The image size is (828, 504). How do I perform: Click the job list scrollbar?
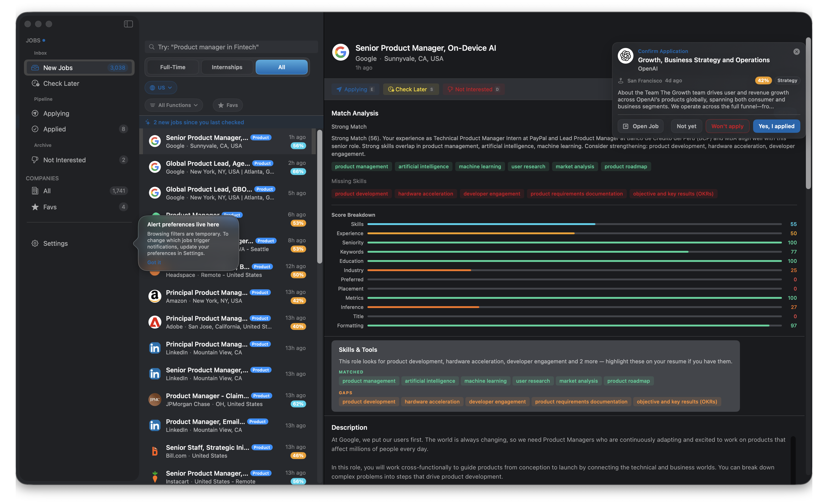pyautogui.click(x=319, y=197)
